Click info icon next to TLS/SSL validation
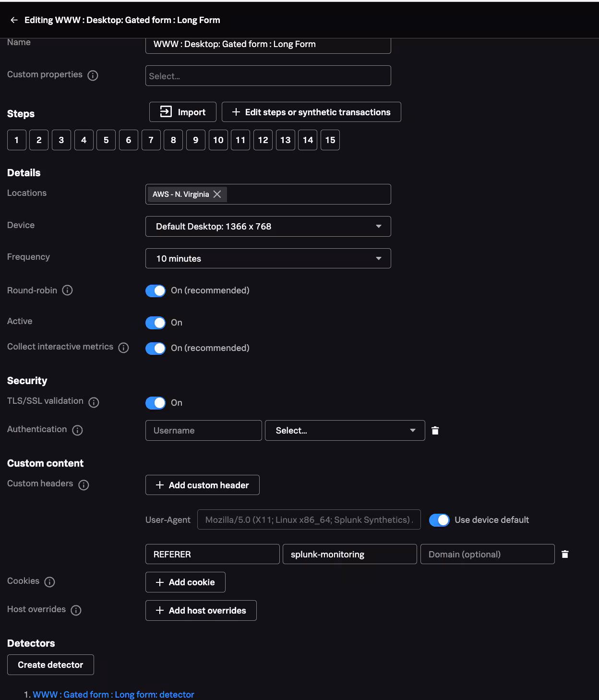The height and width of the screenshot is (700, 599). point(94,402)
